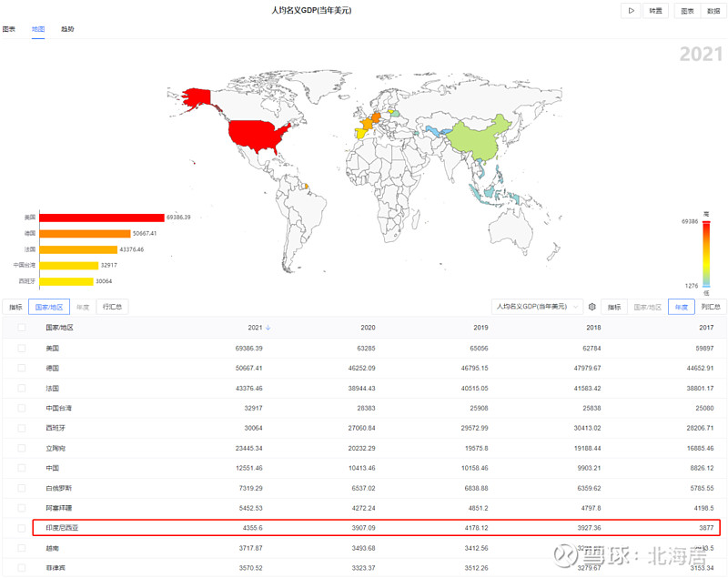The image size is (728, 578).
Task: Click the 2017 column header
Action: click(x=706, y=328)
